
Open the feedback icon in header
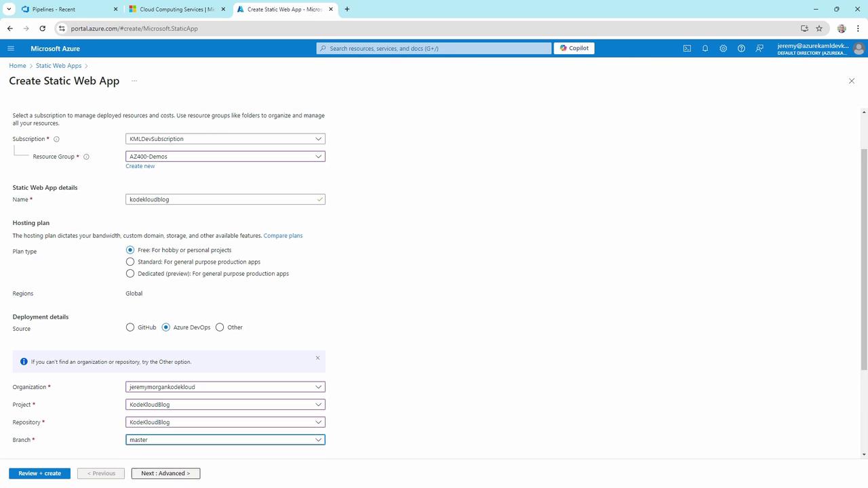[759, 48]
